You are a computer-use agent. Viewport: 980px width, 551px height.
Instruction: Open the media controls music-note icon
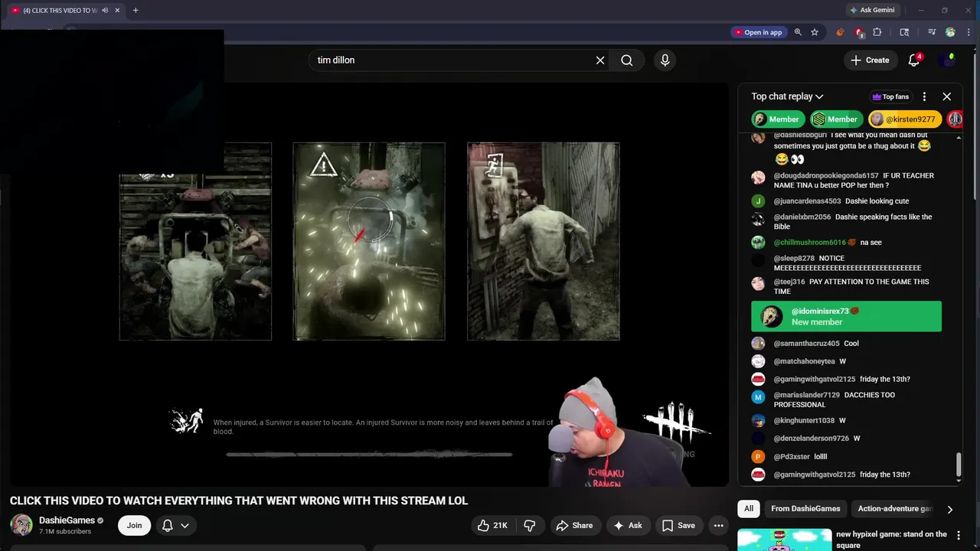click(932, 32)
